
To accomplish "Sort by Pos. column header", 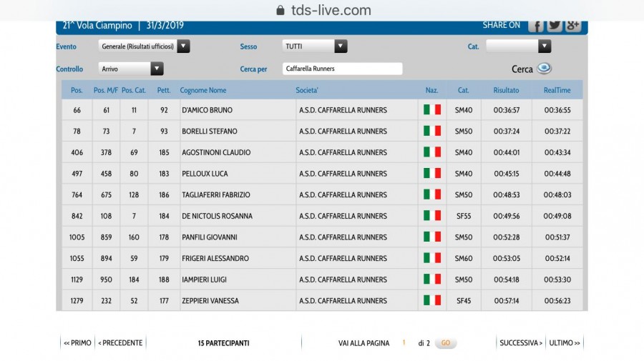I will tap(77, 90).
